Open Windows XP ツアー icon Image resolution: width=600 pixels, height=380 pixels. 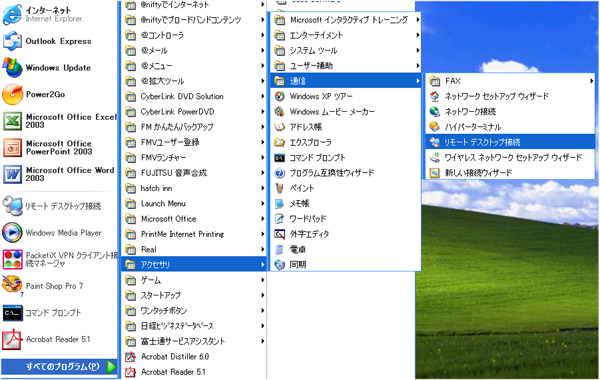pos(280,96)
